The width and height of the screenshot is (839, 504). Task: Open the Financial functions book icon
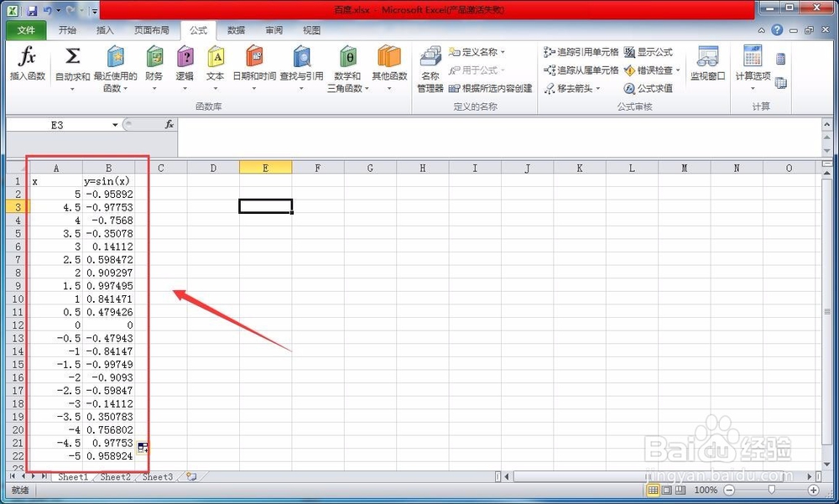click(154, 57)
